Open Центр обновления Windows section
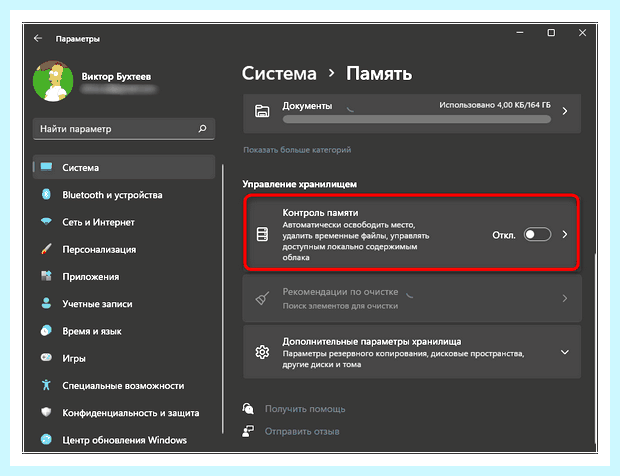Viewport: 620px width, 476px height. coord(124,440)
